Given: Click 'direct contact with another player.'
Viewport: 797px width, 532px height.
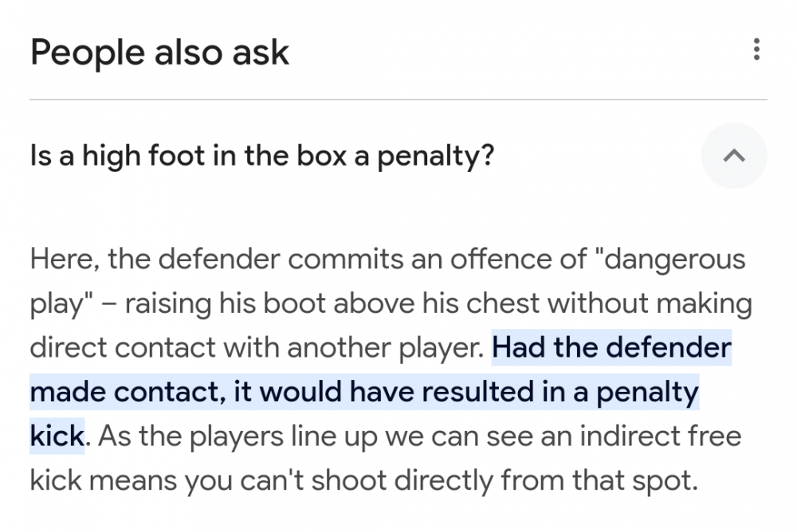Looking at the screenshot, I should [x=257, y=348].
